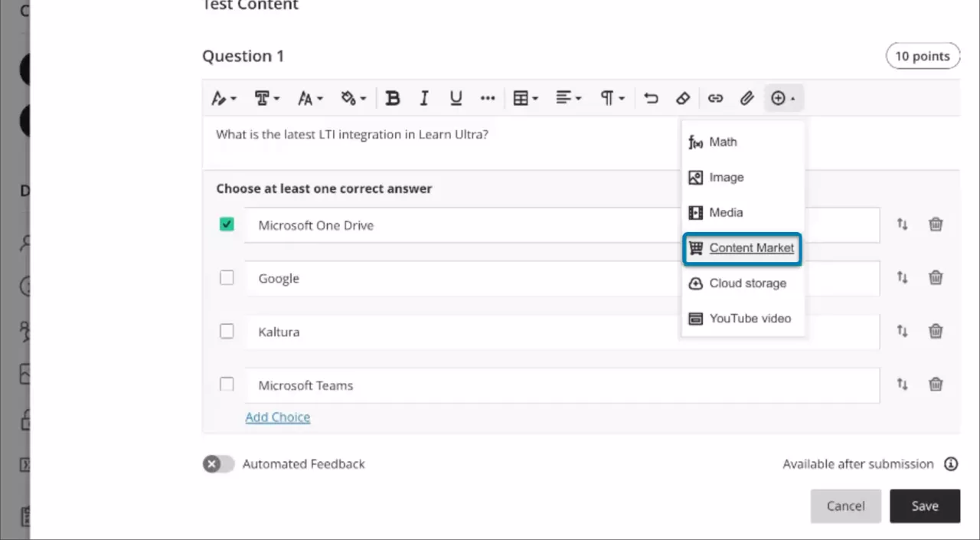980x540 pixels.
Task: Insert a link using the chain icon
Action: pos(715,98)
